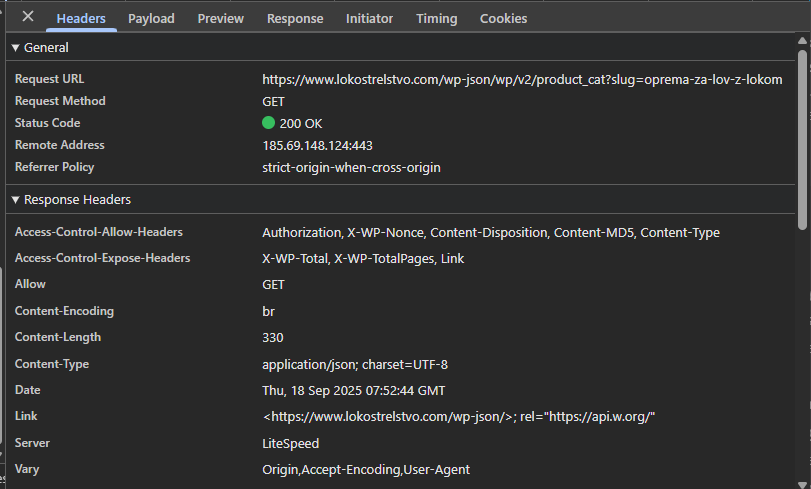Select the remote address 185.69.148.124:443
The image size is (811, 489).
(x=317, y=145)
